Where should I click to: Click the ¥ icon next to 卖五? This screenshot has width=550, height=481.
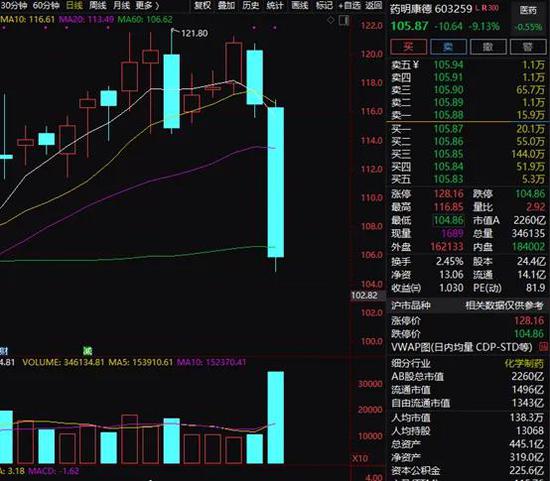pyautogui.click(x=416, y=65)
